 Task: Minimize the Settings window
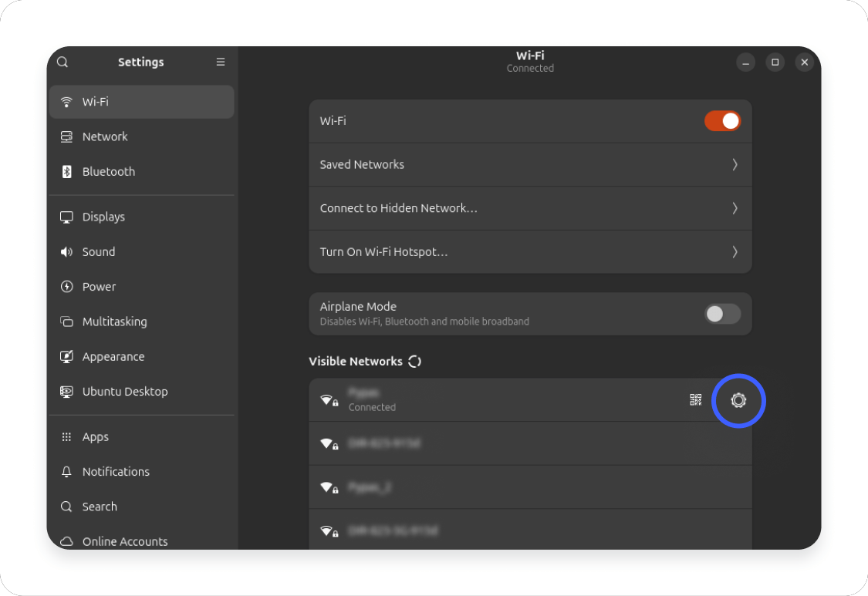pyautogui.click(x=745, y=62)
